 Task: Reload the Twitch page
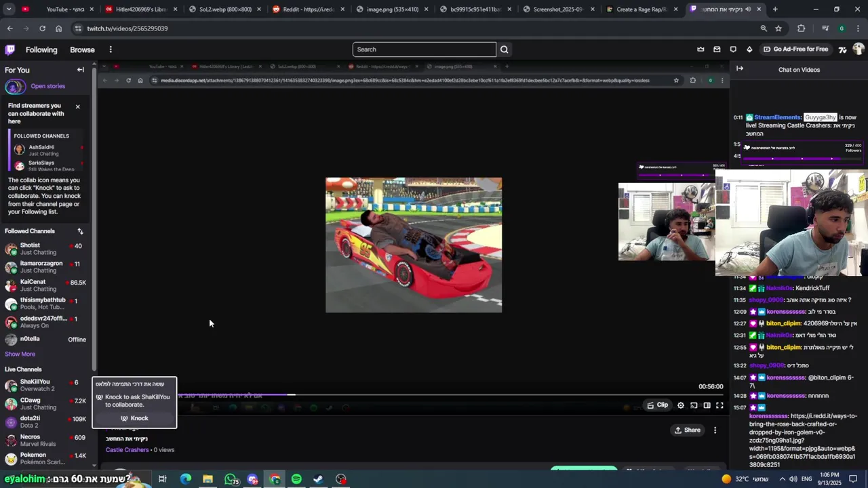tap(42, 28)
